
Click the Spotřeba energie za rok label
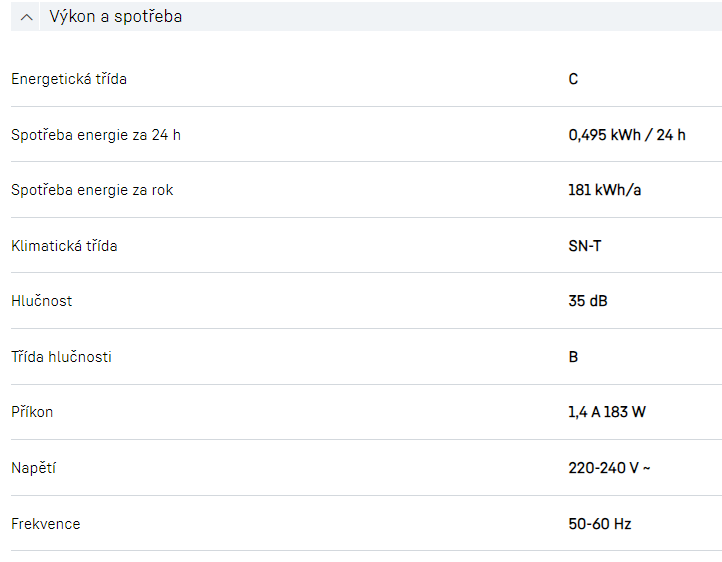tap(92, 190)
